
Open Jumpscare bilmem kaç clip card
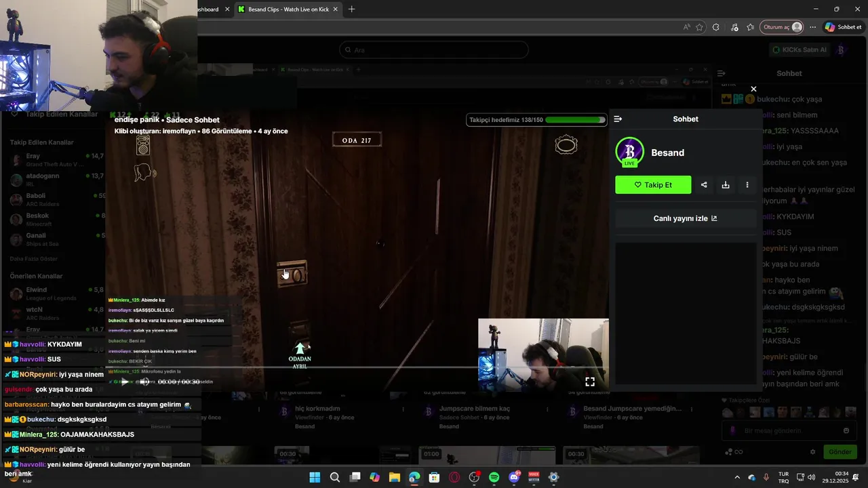click(475, 409)
